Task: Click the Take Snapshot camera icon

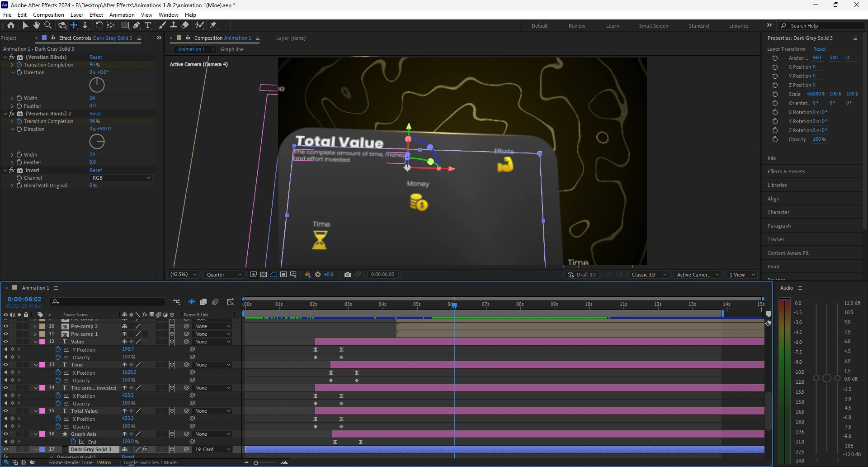Action: coord(347,275)
